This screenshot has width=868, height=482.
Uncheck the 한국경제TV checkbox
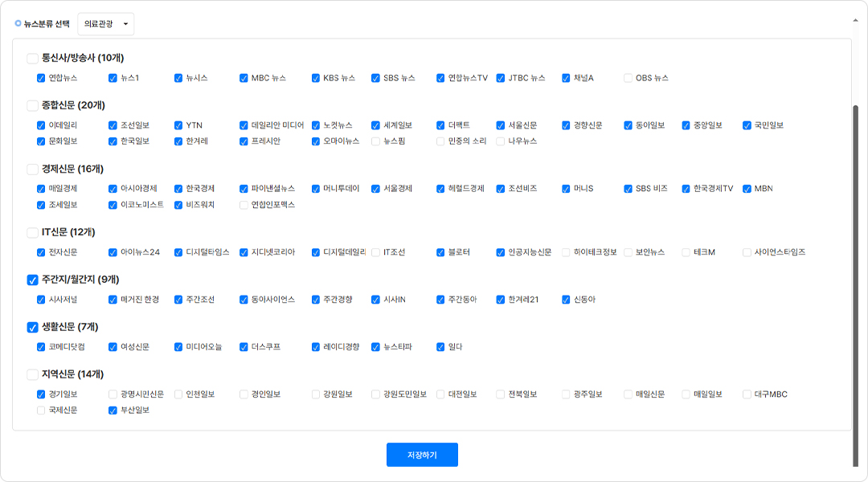(686, 189)
